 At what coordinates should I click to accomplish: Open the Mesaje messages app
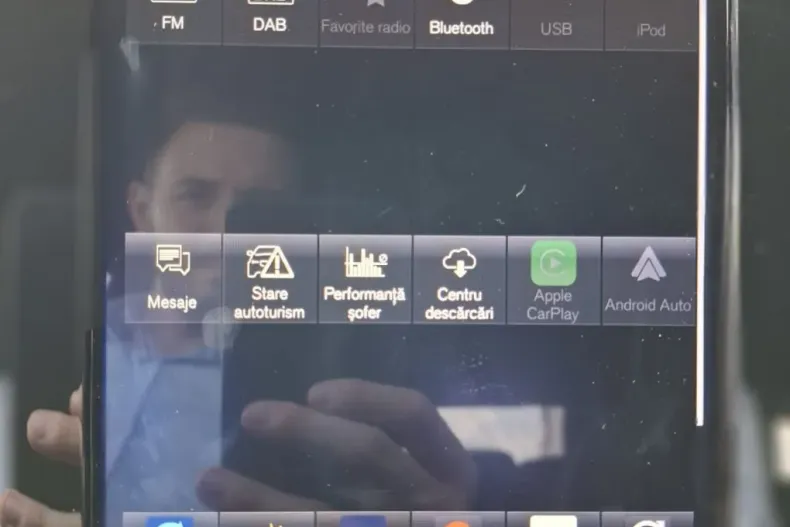pos(173,278)
